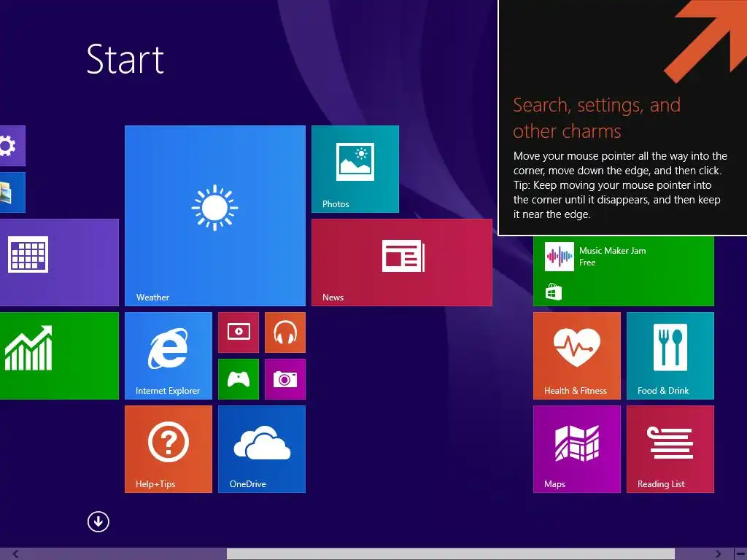Open the News tile

click(402, 262)
